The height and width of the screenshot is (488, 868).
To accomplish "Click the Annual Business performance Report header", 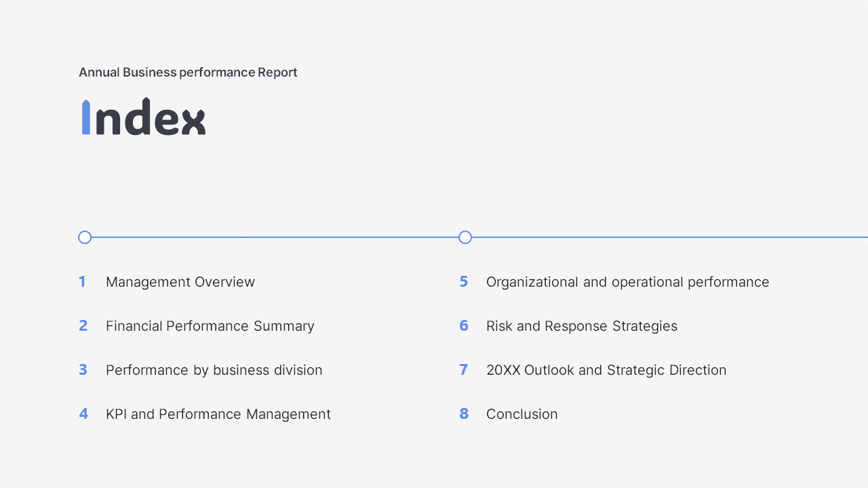I will [188, 73].
